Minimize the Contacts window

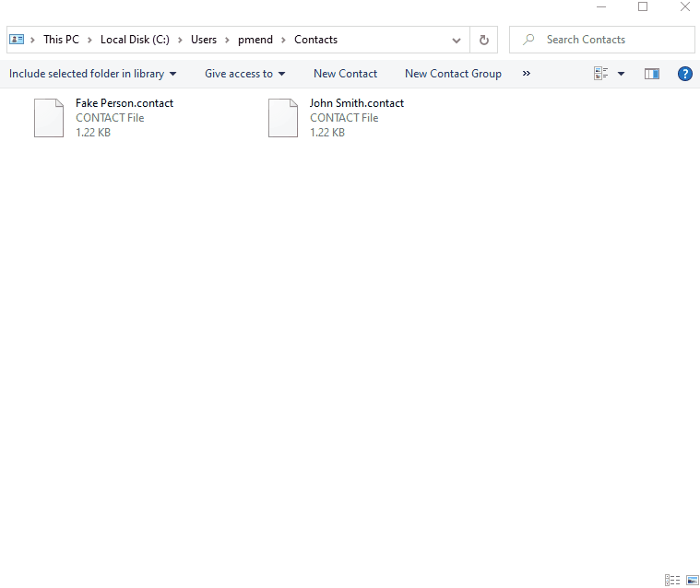coord(601,6)
